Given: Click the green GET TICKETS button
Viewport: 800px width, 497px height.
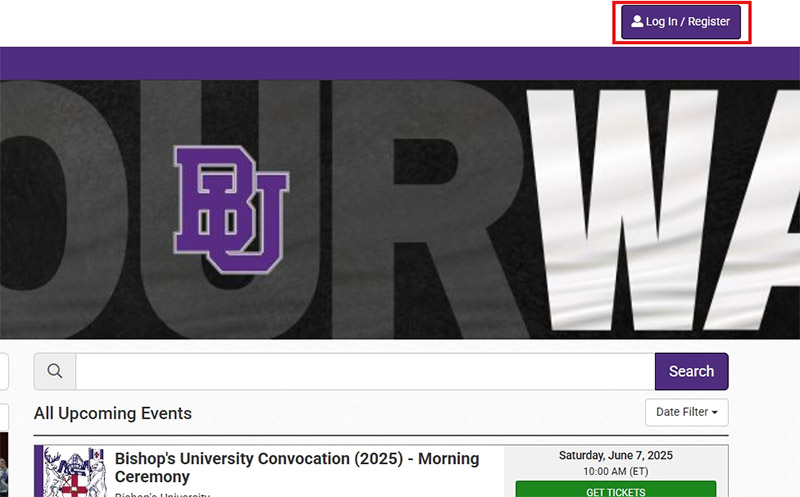Looking at the screenshot, I should tap(616, 489).
